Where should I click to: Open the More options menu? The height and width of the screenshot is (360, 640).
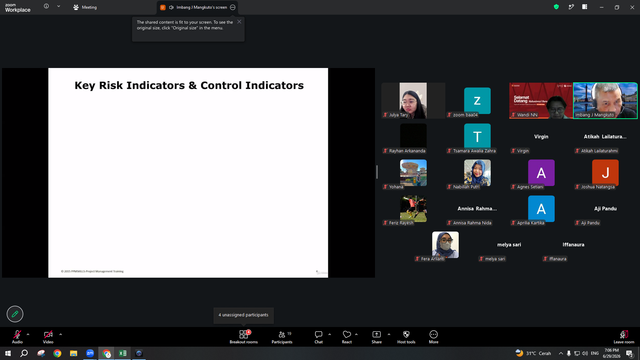(433, 337)
